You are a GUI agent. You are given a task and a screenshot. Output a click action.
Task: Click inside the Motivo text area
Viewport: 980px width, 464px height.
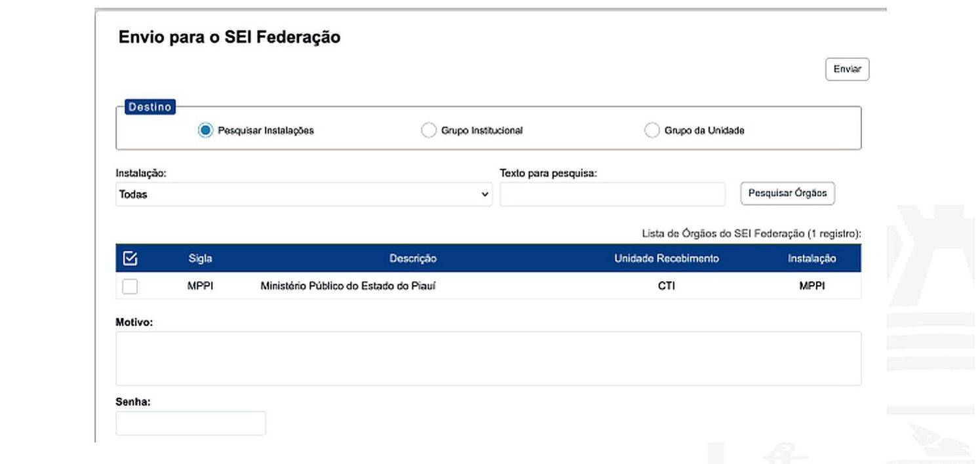pos(488,358)
